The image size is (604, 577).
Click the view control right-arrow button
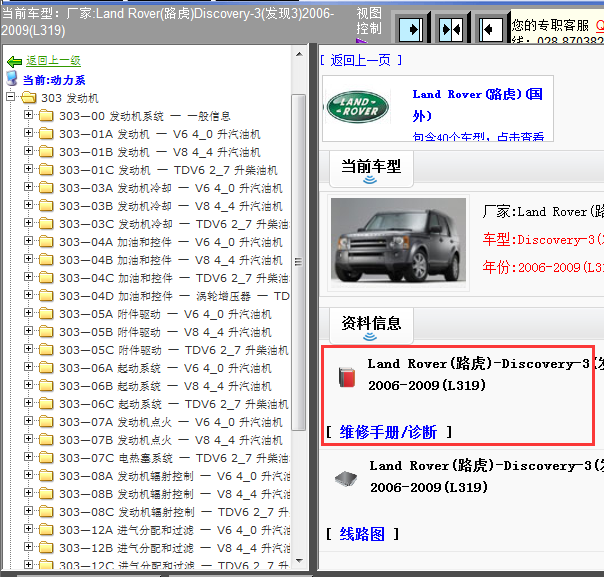click(x=411, y=29)
